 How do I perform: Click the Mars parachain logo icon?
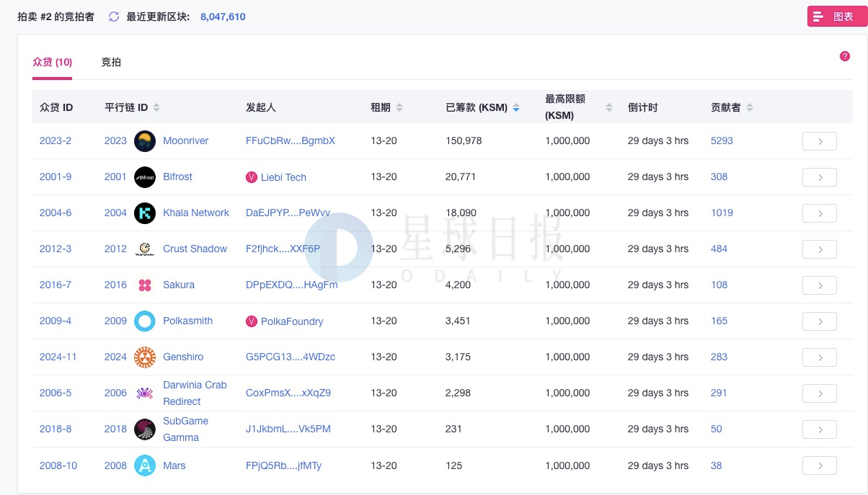click(x=145, y=465)
